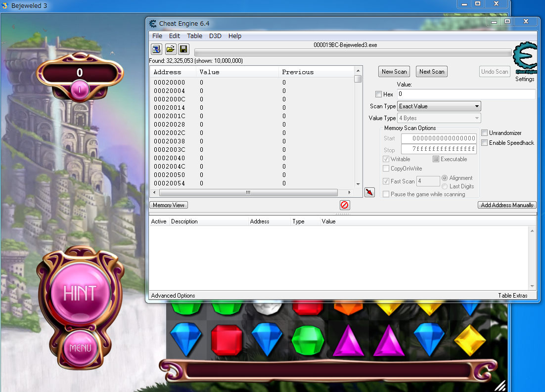
Task: Select result row 0002001C
Action: [252, 116]
